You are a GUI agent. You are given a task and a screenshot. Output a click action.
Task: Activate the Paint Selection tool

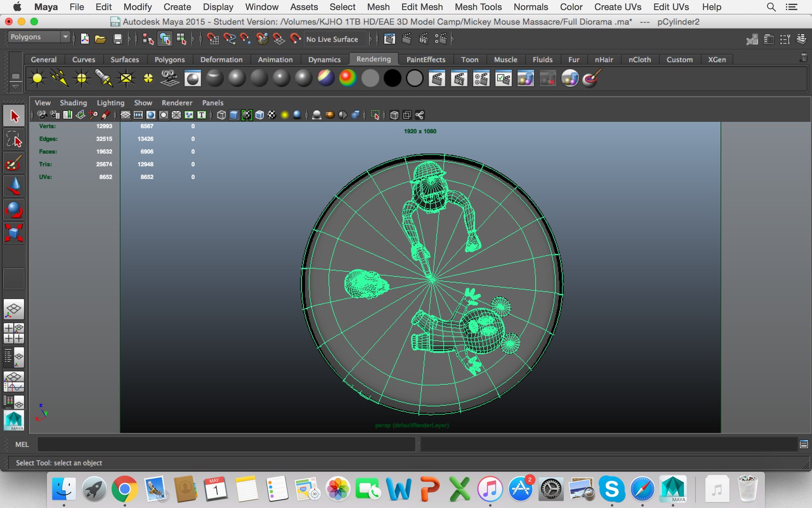click(x=14, y=163)
